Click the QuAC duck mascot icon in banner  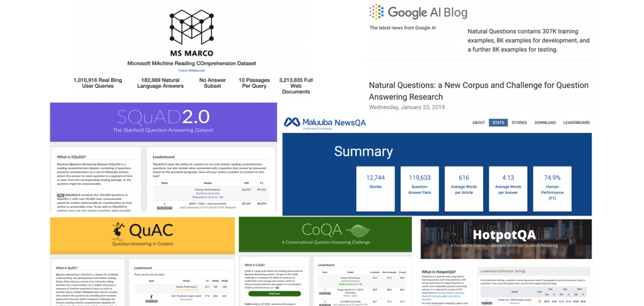(x=118, y=232)
